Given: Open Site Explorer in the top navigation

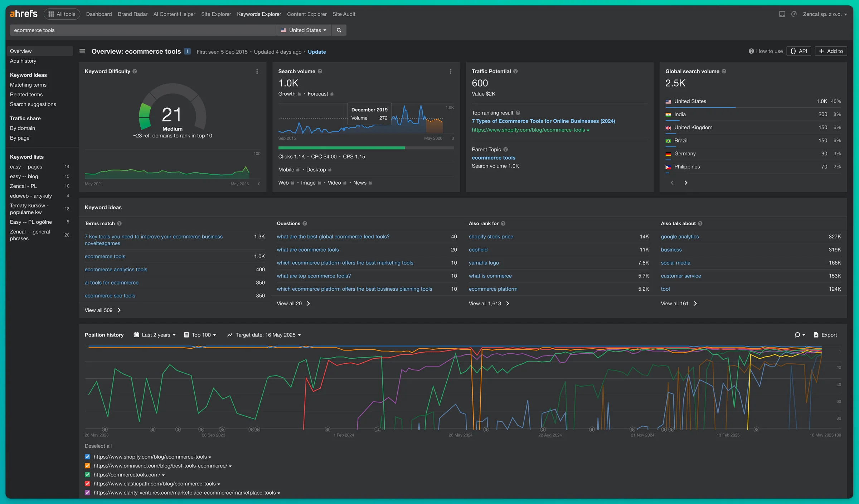Looking at the screenshot, I should point(216,14).
